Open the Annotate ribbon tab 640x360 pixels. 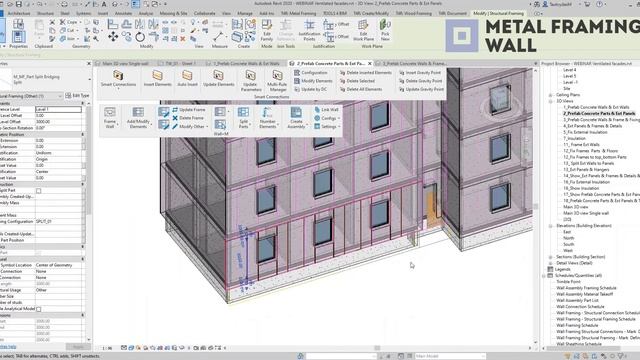click(123, 13)
